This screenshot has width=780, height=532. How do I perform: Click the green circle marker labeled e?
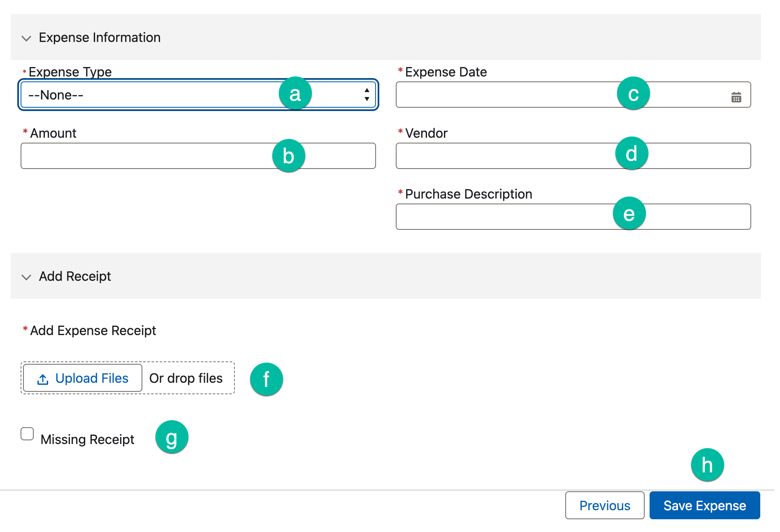pos(629,213)
